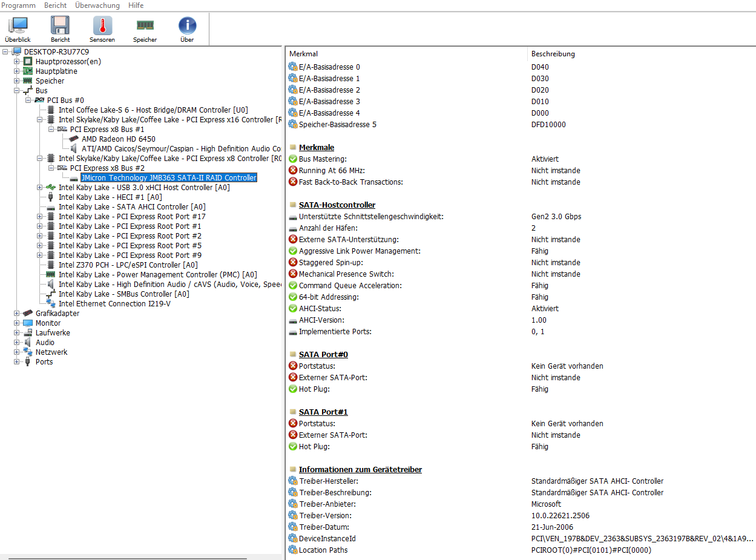Click the Hauptplatine motherboard icon
The image size is (756, 560).
pos(28,71)
